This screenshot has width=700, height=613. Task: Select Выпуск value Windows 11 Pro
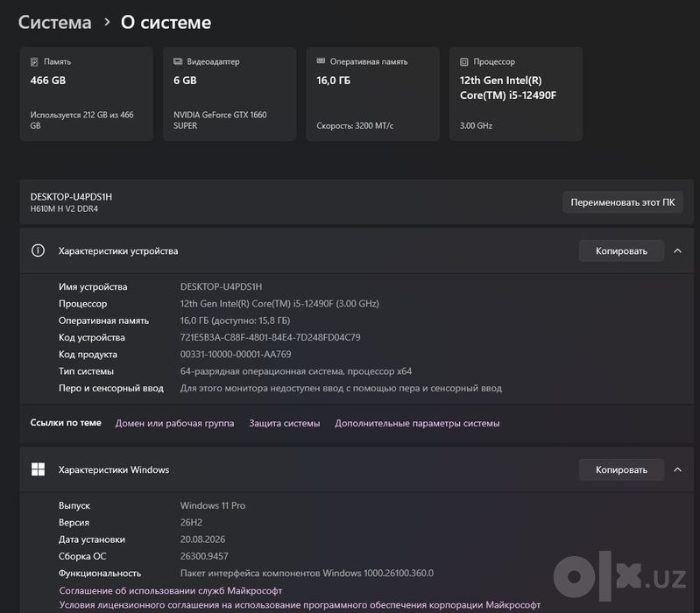(213, 505)
